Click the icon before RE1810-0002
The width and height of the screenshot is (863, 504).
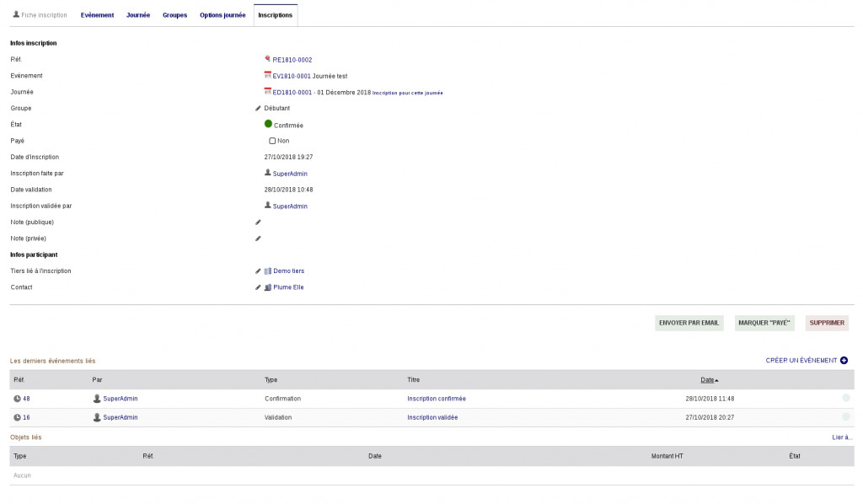[267, 58]
